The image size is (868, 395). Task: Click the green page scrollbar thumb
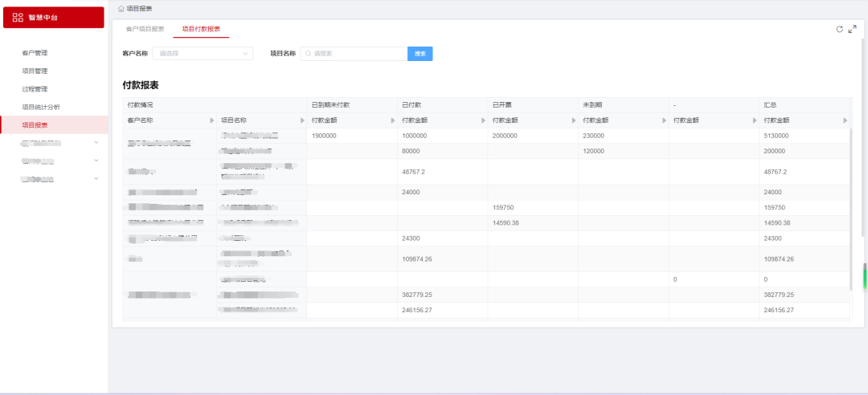click(865, 276)
